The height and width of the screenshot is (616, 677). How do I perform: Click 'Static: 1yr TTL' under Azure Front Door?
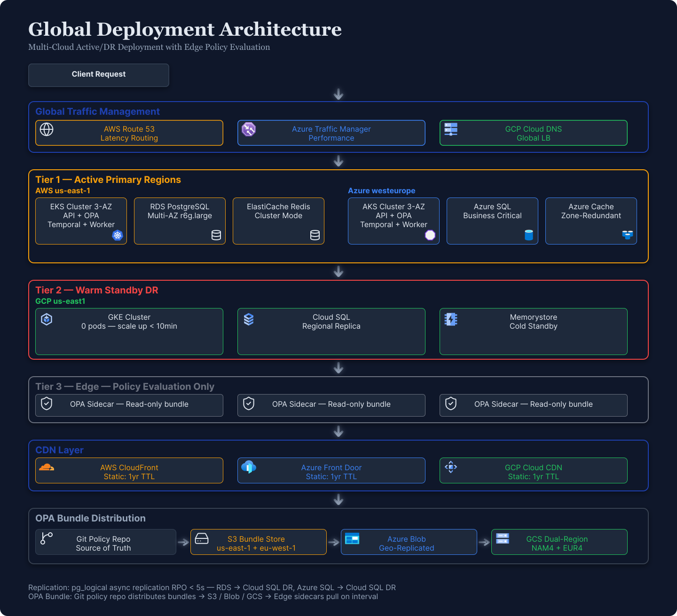[331, 476]
